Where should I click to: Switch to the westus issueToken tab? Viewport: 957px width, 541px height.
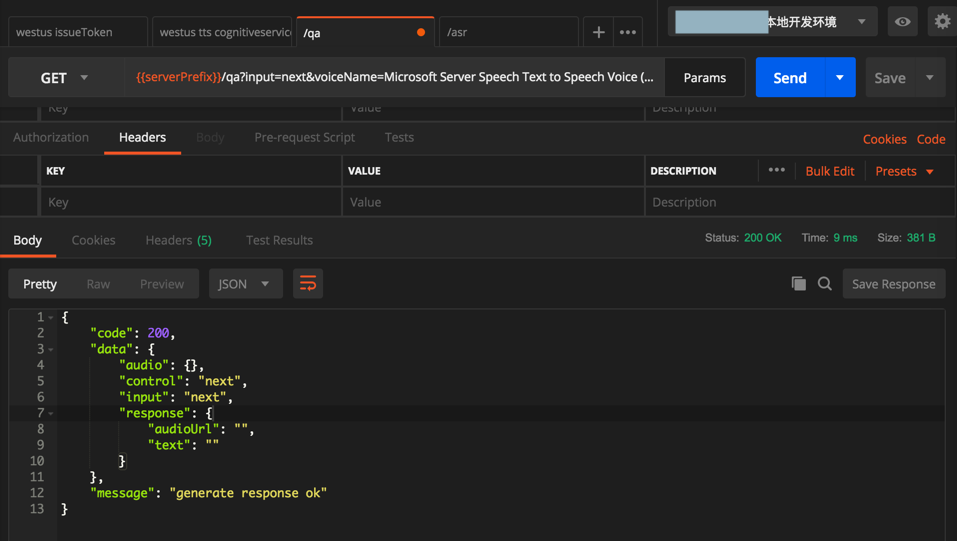click(78, 32)
